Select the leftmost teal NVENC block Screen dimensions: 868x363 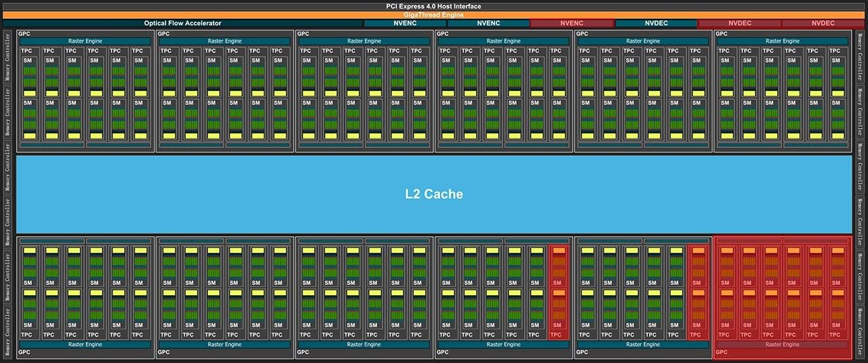coord(405,23)
